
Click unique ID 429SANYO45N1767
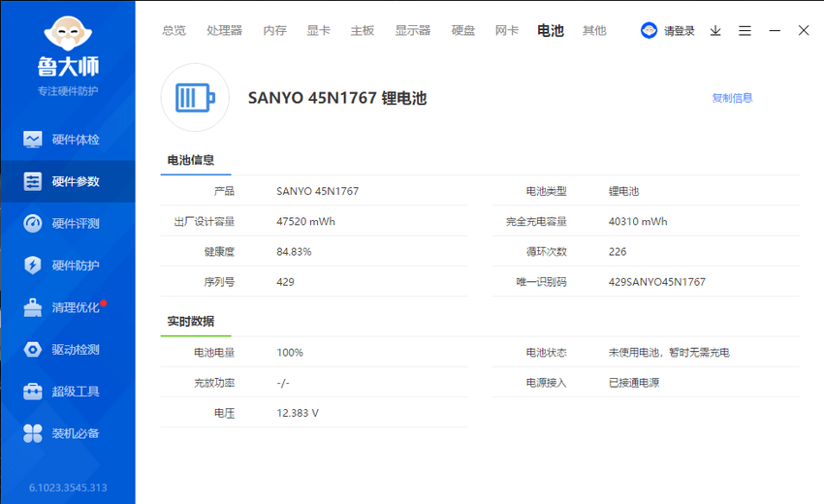click(657, 282)
